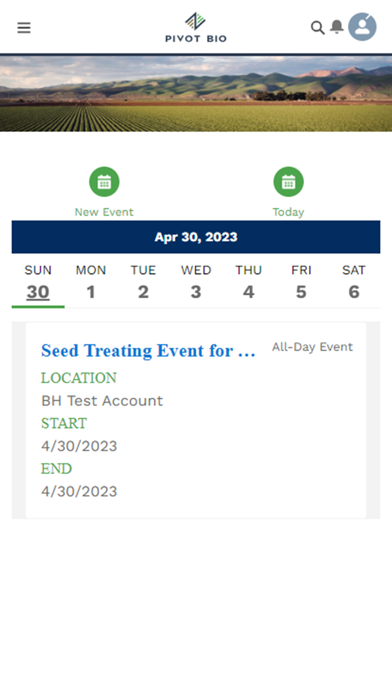Click the Today label
Screen dimensions: 392x696
289,212
